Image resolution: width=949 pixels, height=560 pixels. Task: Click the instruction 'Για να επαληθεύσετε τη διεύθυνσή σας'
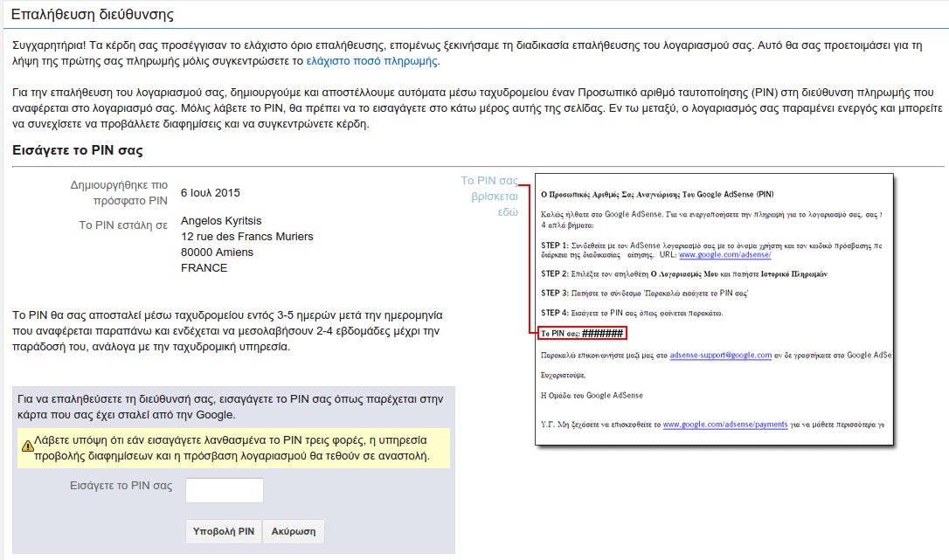click(x=231, y=407)
